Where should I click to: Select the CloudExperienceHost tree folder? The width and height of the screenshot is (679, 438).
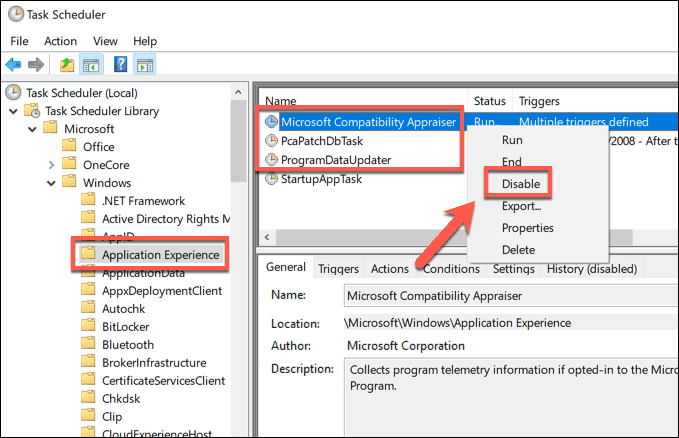coord(157,433)
